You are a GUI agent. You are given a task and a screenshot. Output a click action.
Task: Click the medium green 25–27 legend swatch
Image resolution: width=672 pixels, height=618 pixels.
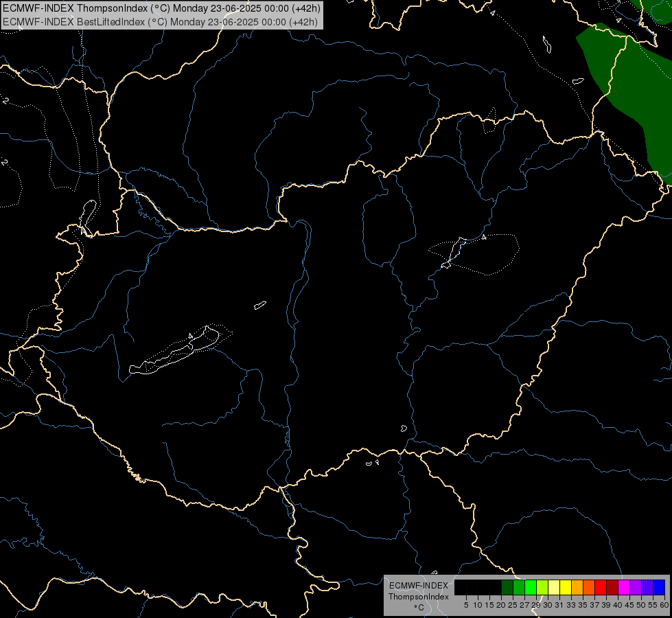[519, 588]
